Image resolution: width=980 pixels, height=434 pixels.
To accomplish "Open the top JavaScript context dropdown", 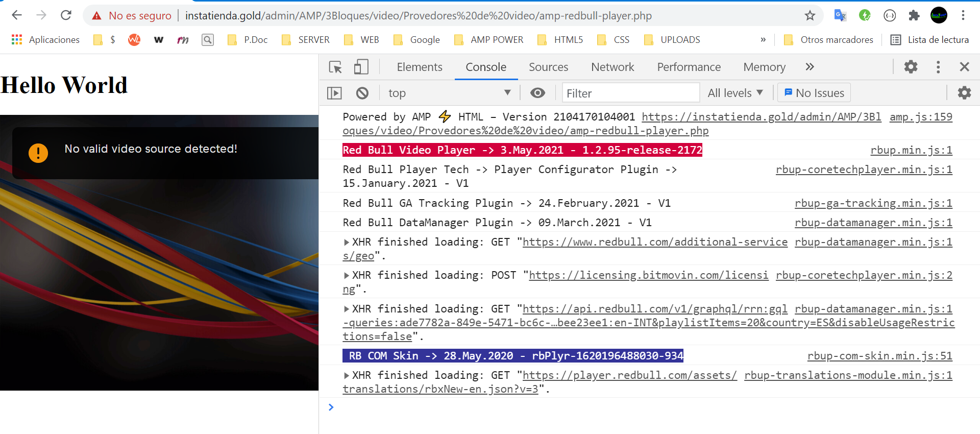I will coord(449,93).
